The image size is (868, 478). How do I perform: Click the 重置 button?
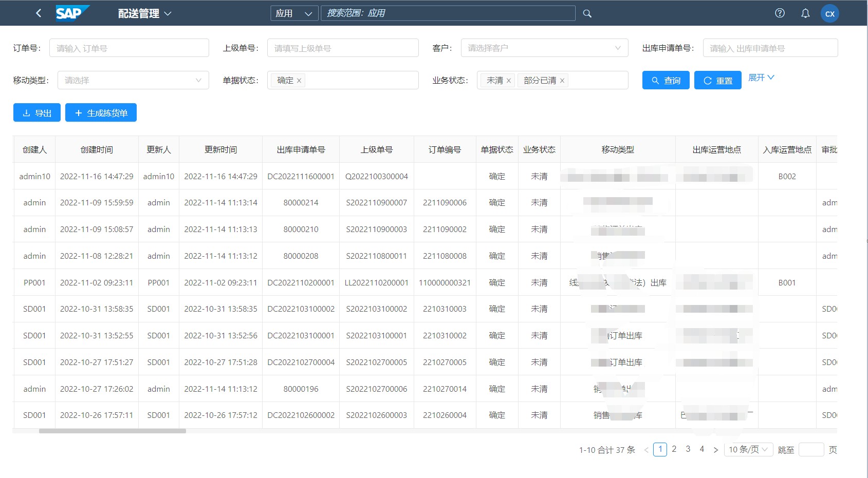point(717,80)
